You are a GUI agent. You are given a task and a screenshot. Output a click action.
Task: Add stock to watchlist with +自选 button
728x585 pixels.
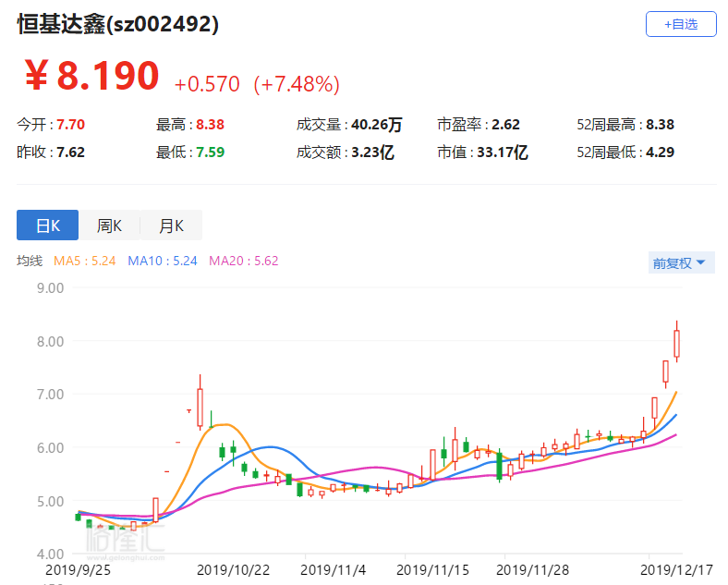[680, 24]
